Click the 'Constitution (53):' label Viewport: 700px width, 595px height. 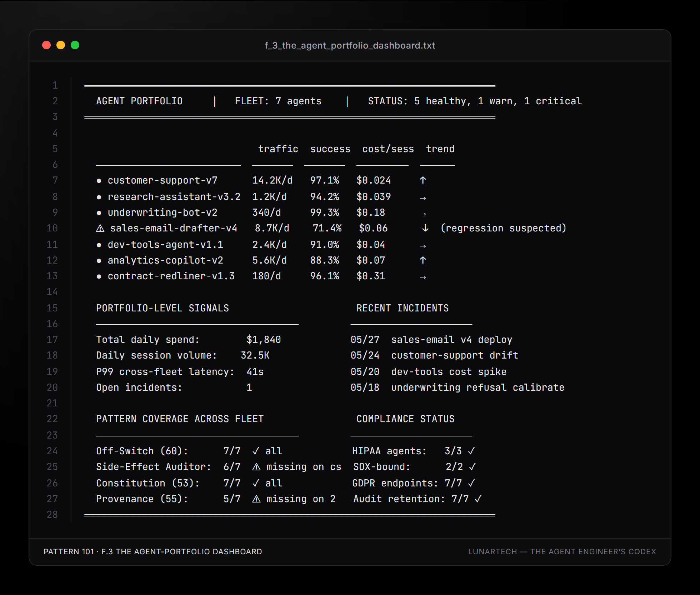(x=148, y=483)
